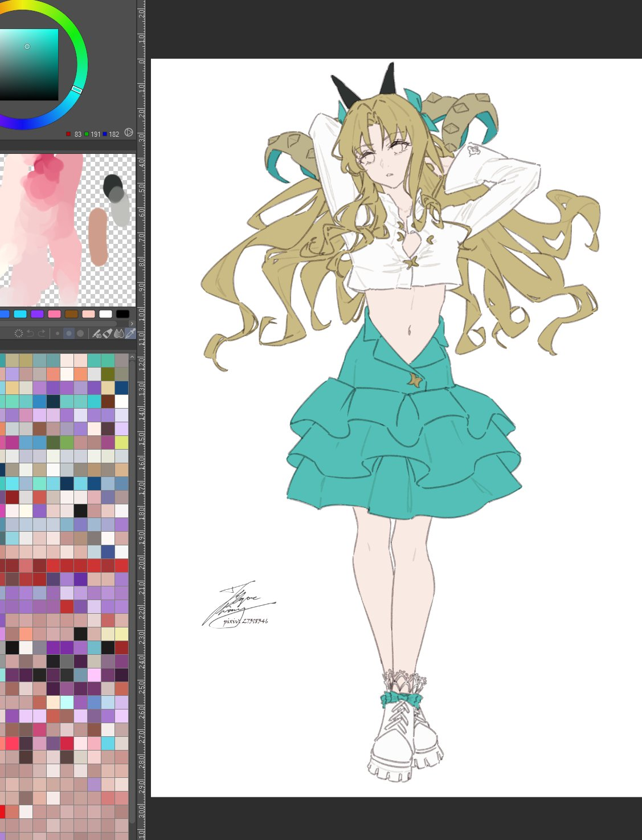Select the paint tube tool icon

click(x=108, y=333)
